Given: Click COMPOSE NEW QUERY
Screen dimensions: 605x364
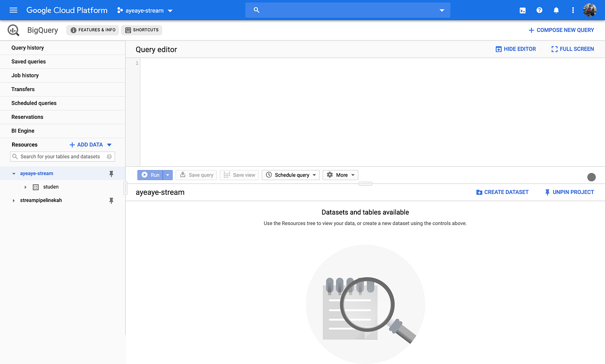Looking at the screenshot, I should click(561, 30).
